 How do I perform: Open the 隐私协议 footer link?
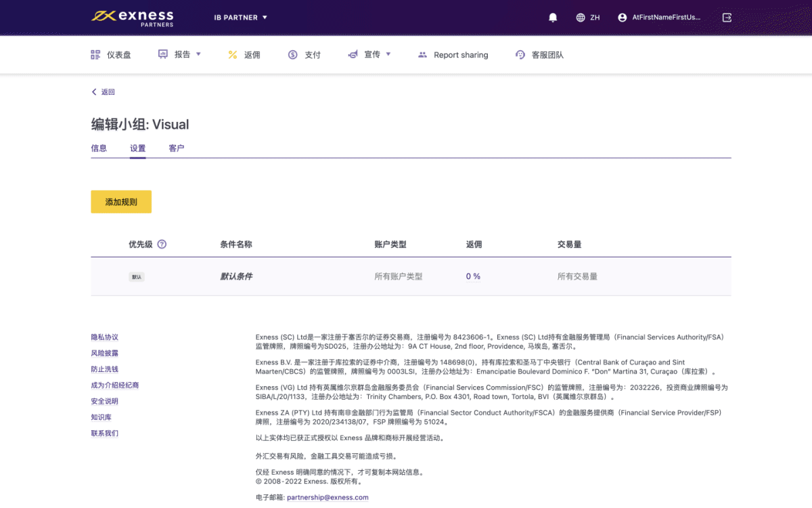tap(105, 337)
